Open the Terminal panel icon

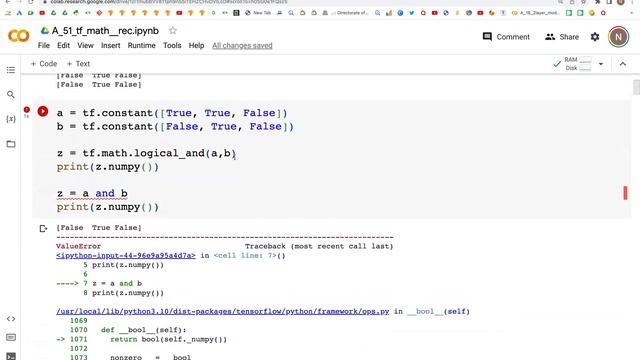(11, 356)
